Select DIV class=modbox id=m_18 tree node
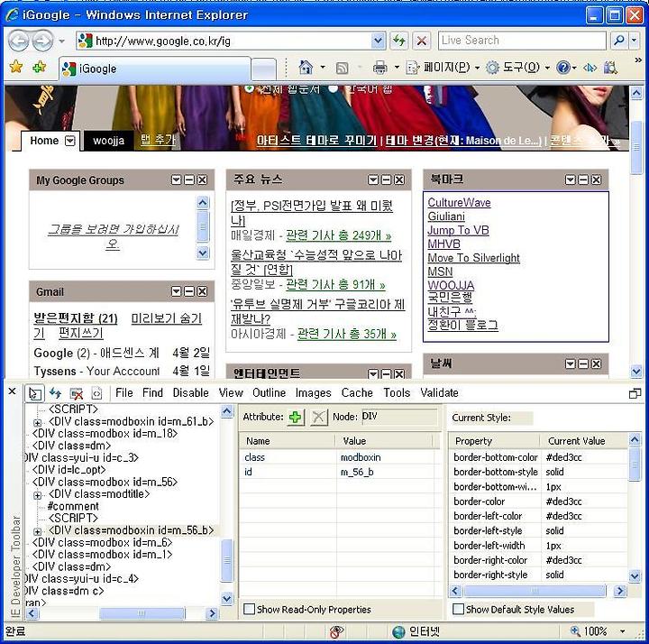649x644 pixels. 105,434
